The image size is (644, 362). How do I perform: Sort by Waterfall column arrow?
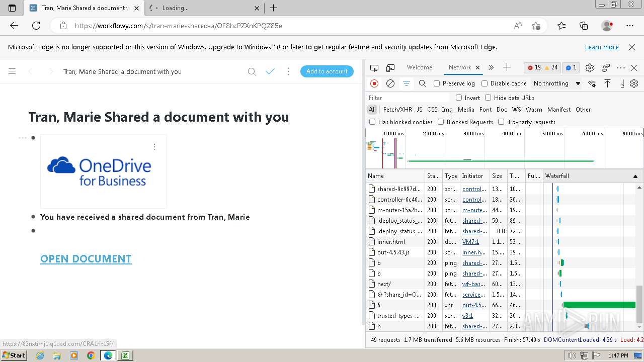coord(635,176)
